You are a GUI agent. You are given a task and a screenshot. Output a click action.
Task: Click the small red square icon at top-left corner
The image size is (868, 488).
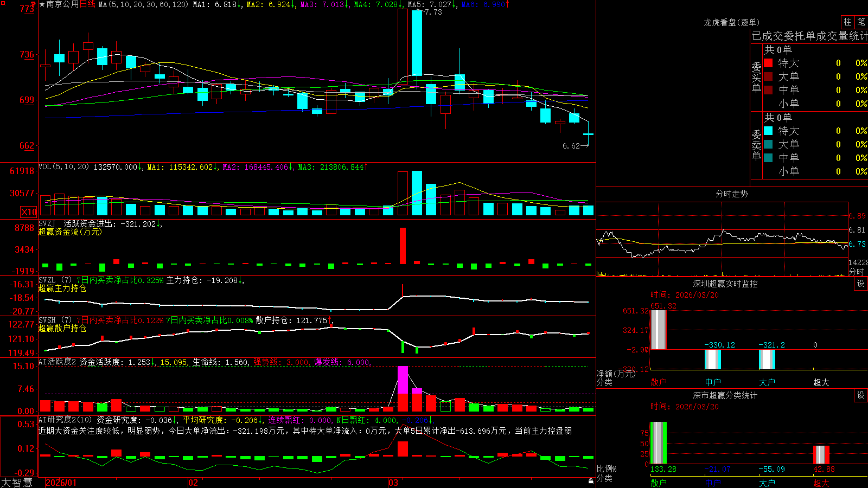pyautogui.click(x=3, y=3)
